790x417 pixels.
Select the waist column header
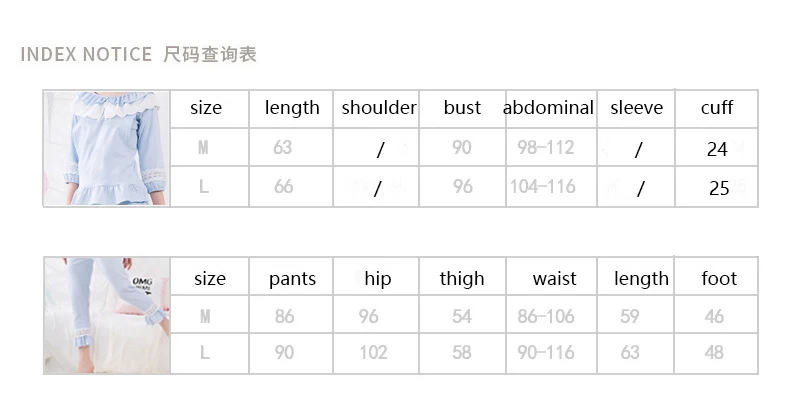(554, 279)
